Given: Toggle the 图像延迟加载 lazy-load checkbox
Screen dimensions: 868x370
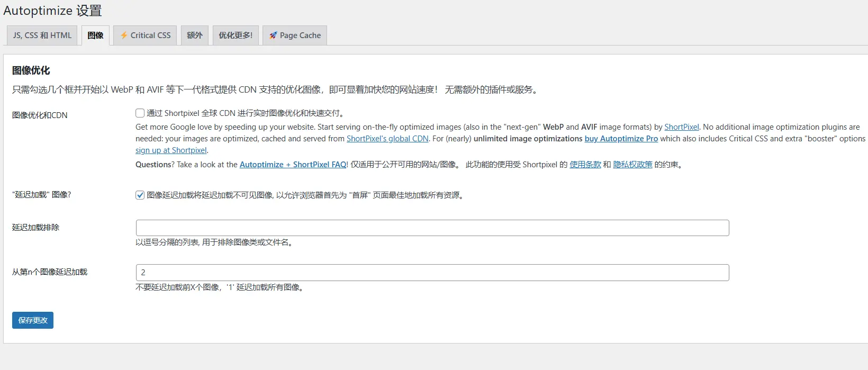Looking at the screenshot, I should pos(140,195).
